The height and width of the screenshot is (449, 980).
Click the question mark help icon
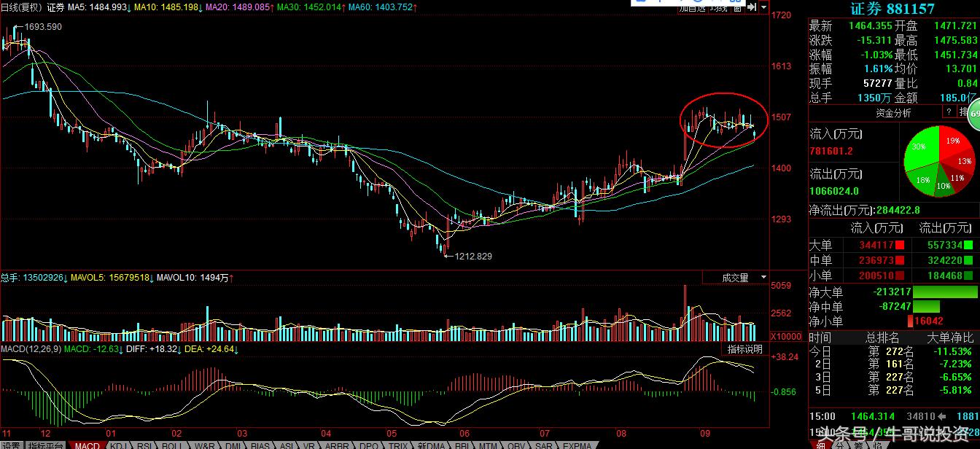pyautogui.click(x=949, y=112)
